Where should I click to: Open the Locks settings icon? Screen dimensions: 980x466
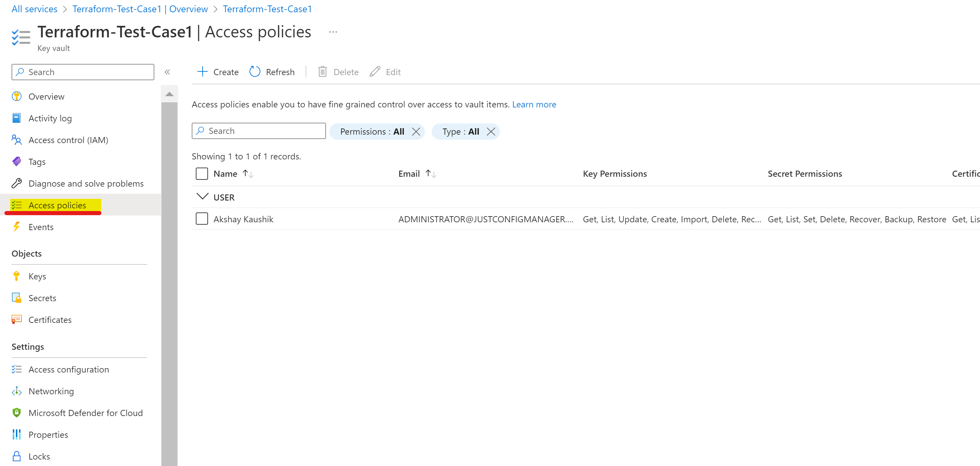pyautogui.click(x=16, y=456)
